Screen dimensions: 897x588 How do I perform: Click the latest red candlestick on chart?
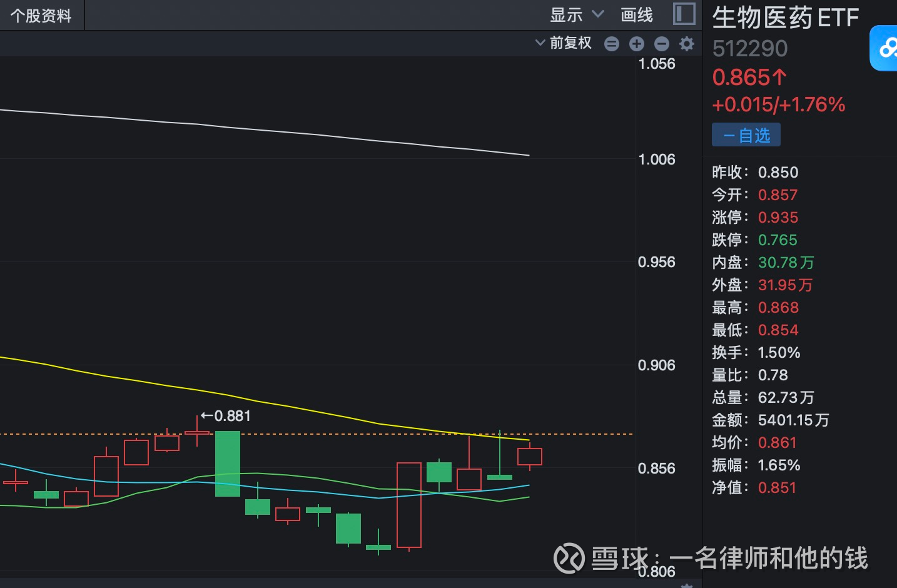pyautogui.click(x=530, y=457)
